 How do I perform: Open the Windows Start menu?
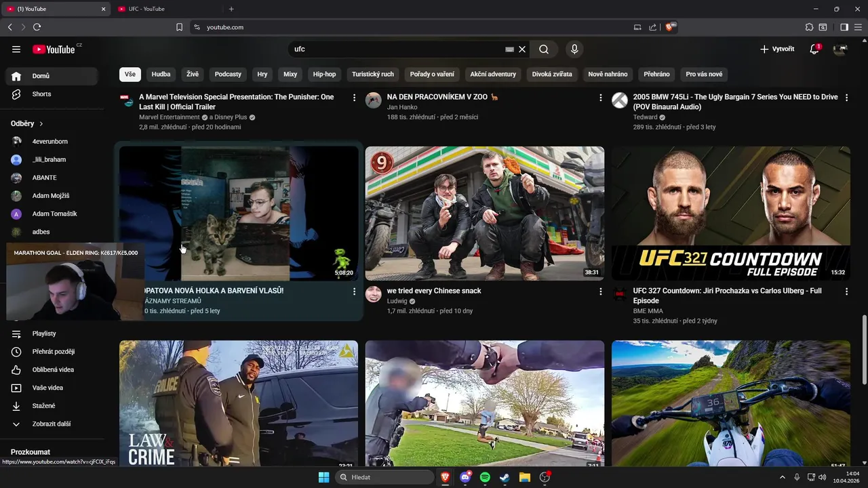[323, 477]
